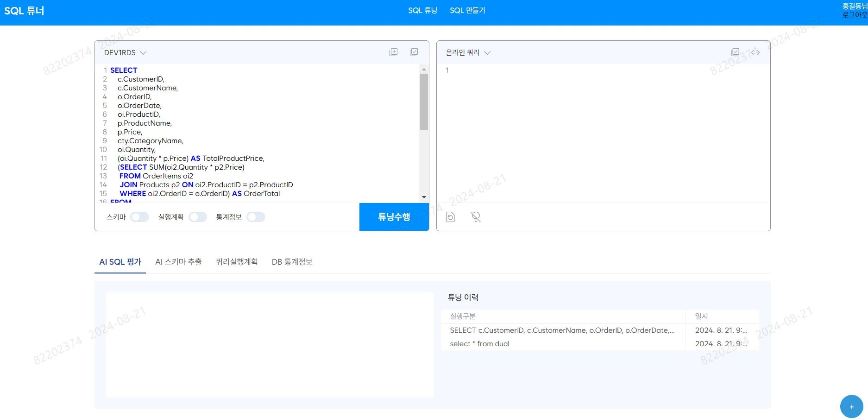Enable the 스키마 toggle switch
868x419 pixels.
(x=139, y=216)
